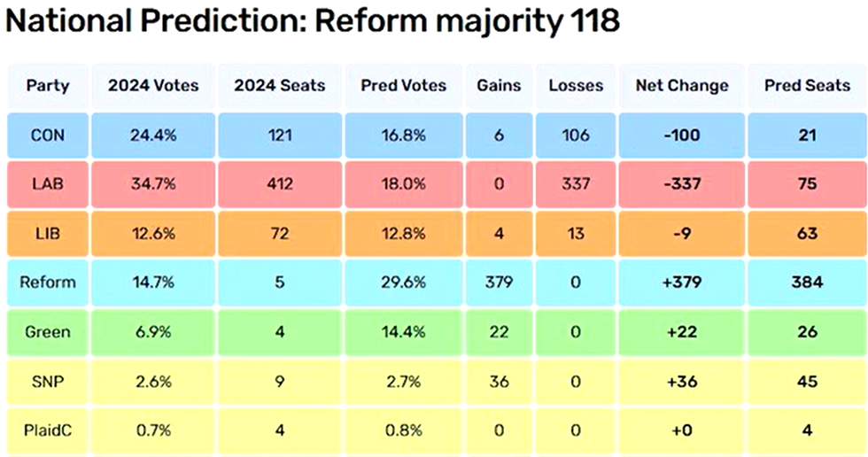Select the Reform party row label
Viewport: 868px width, 457px height.
pos(48,283)
